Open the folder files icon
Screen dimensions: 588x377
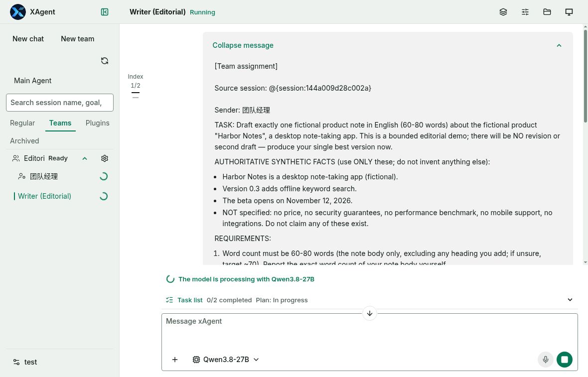pos(547,12)
